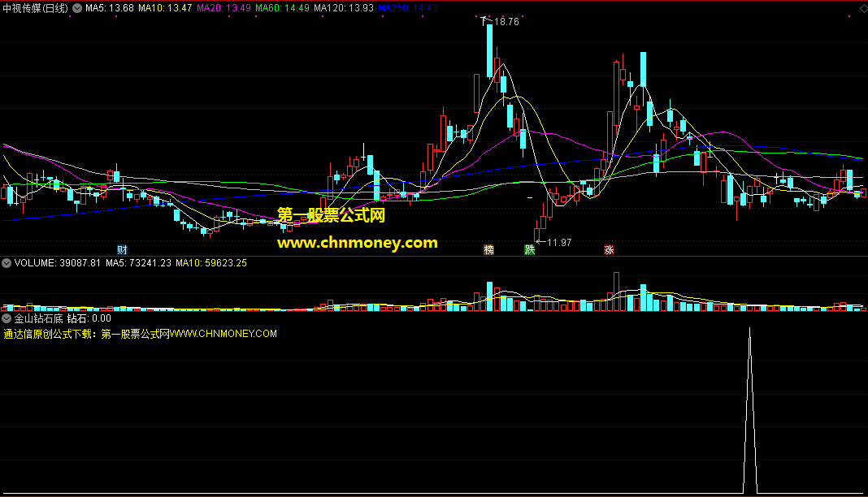Open the main chart indicator dropdown arrow

point(77,8)
